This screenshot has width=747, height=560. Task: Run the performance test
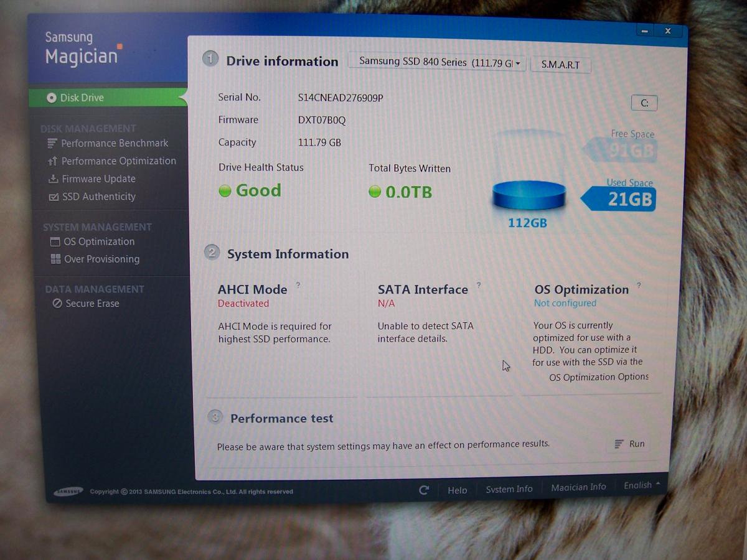coord(629,444)
